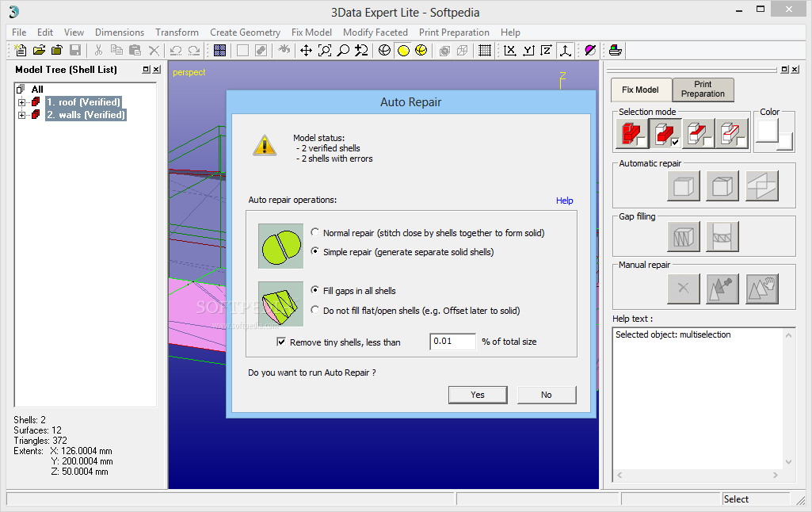Image resolution: width=812 pixels, height=512 pixels.
Task: Open a file with the folder icon
Action: pos(39,50)
